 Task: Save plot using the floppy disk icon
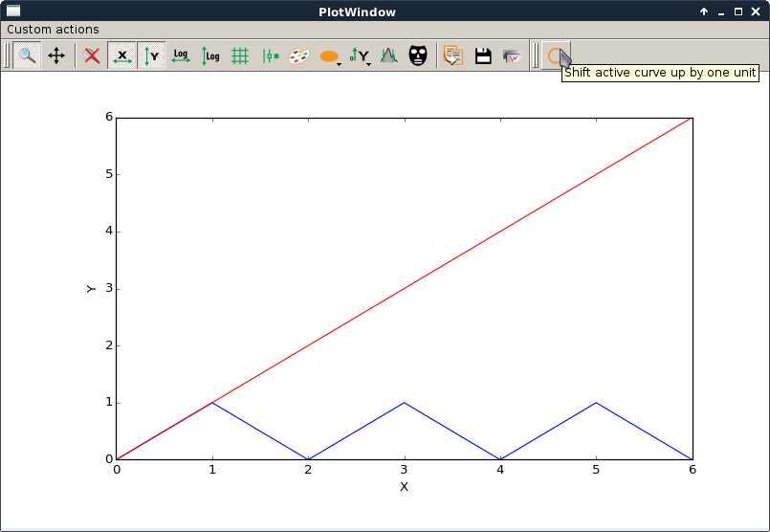pyautogui.click(x=483, y=55)
